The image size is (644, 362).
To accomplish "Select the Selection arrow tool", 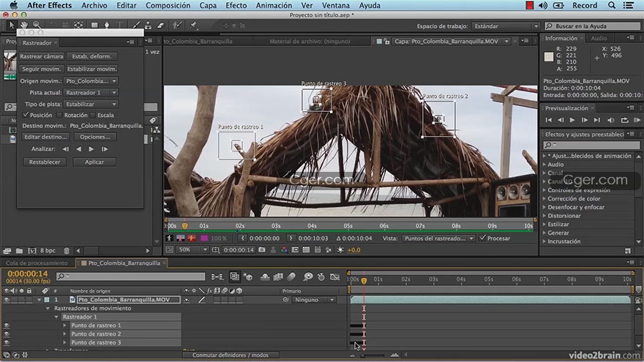I will (12, 25).
